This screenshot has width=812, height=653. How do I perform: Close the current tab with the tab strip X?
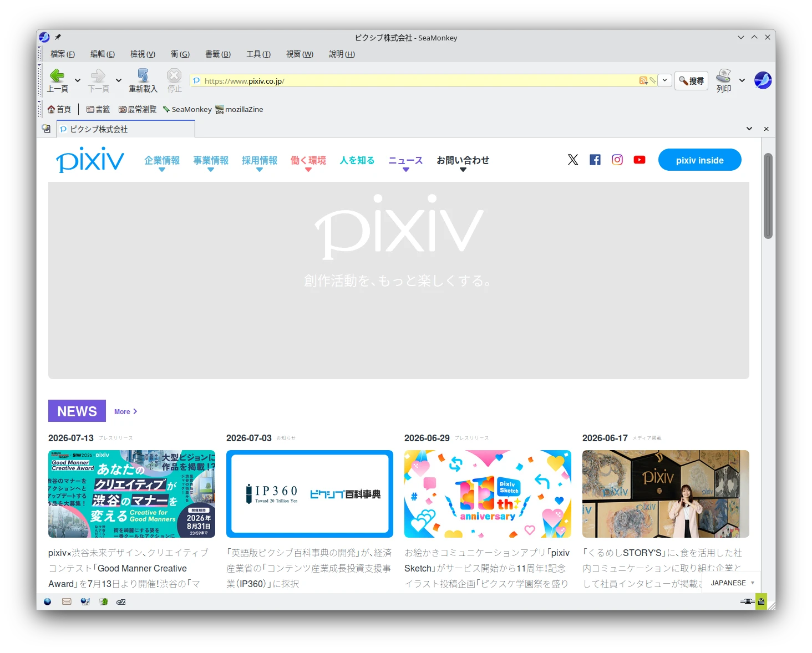tap(766, 129)
